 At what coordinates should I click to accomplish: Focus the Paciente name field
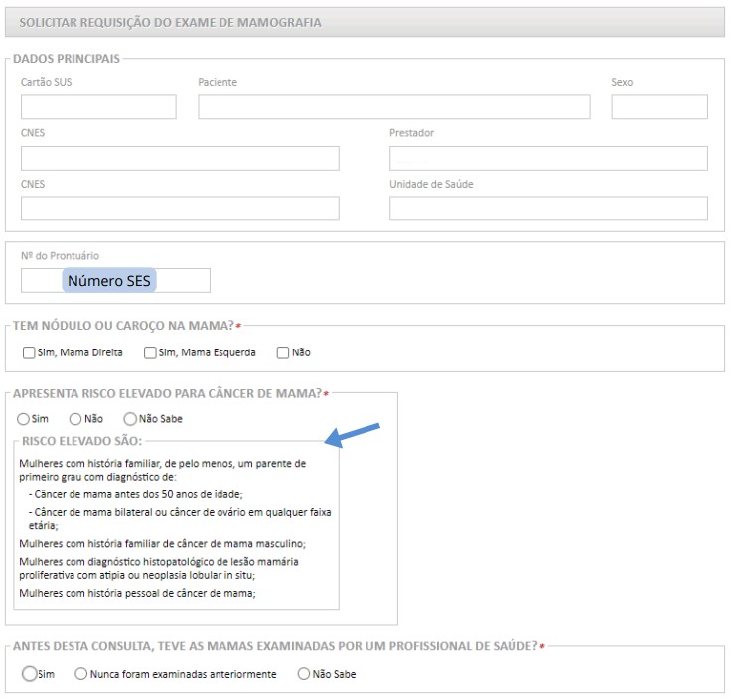coord(393,107)
